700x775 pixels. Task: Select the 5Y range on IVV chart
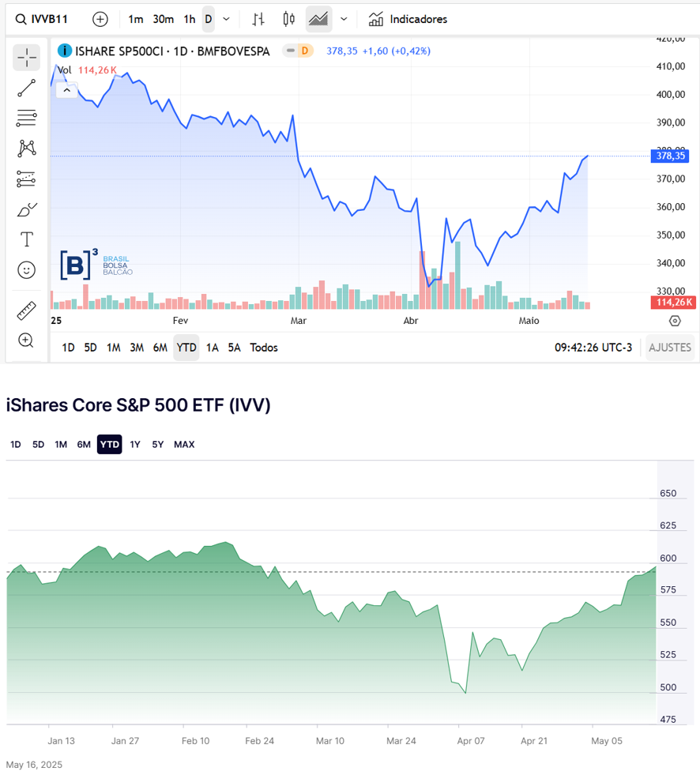pyautogui.click(x=158, y=445)
